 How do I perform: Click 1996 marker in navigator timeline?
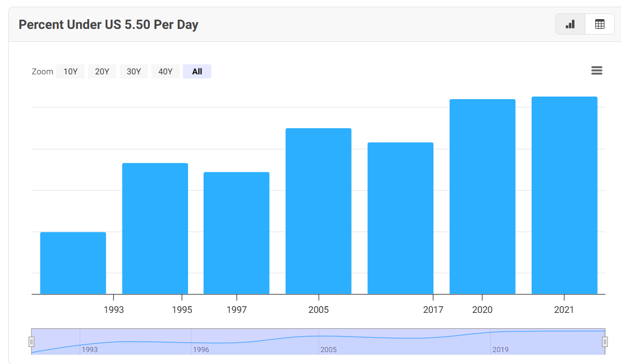[x=201, y=350]
